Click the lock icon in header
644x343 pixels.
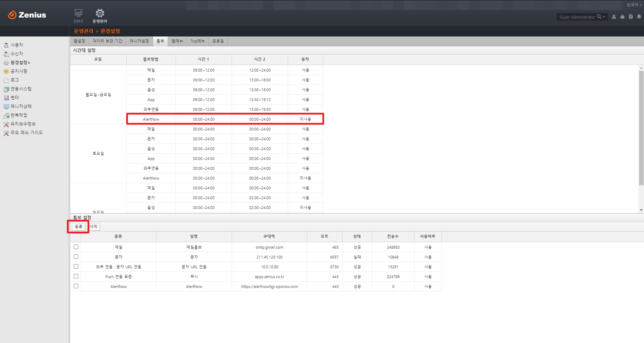coord(622,17)
